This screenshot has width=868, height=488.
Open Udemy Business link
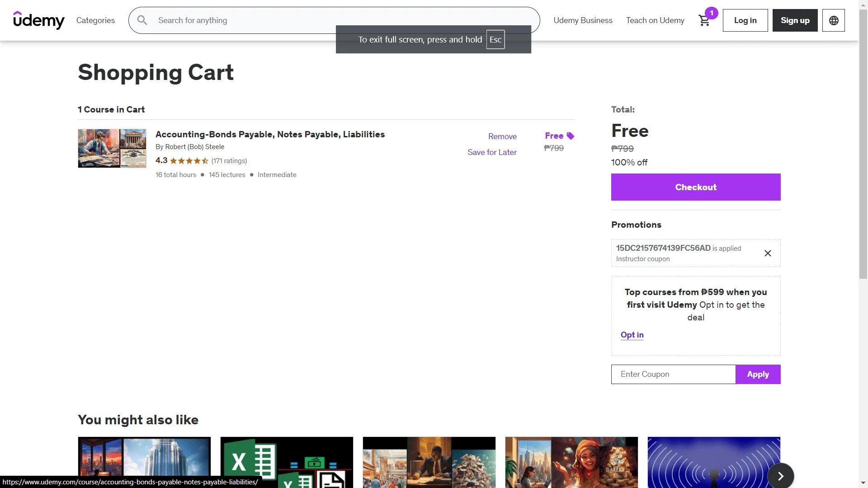583,20
